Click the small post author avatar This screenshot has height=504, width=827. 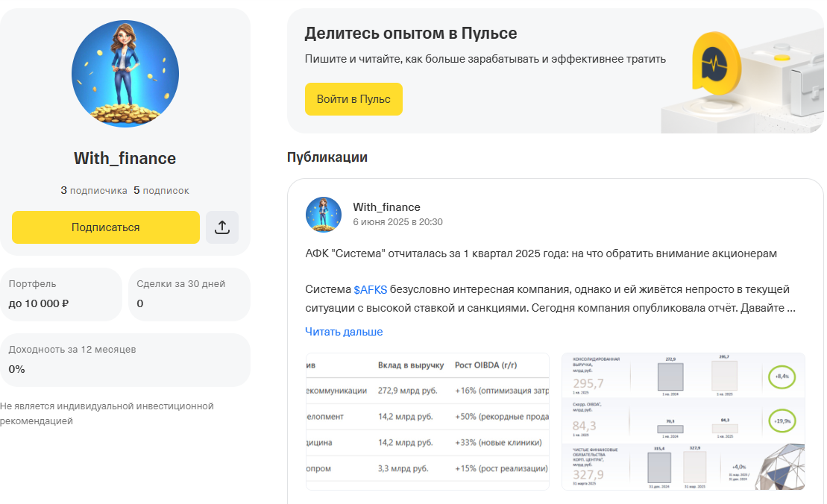[324, 215]
